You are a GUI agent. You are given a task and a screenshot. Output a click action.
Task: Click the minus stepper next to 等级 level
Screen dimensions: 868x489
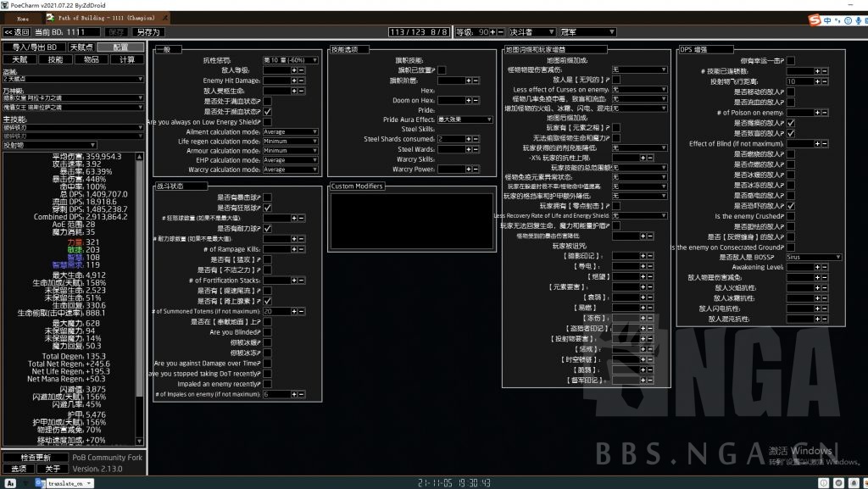point(501,31)
